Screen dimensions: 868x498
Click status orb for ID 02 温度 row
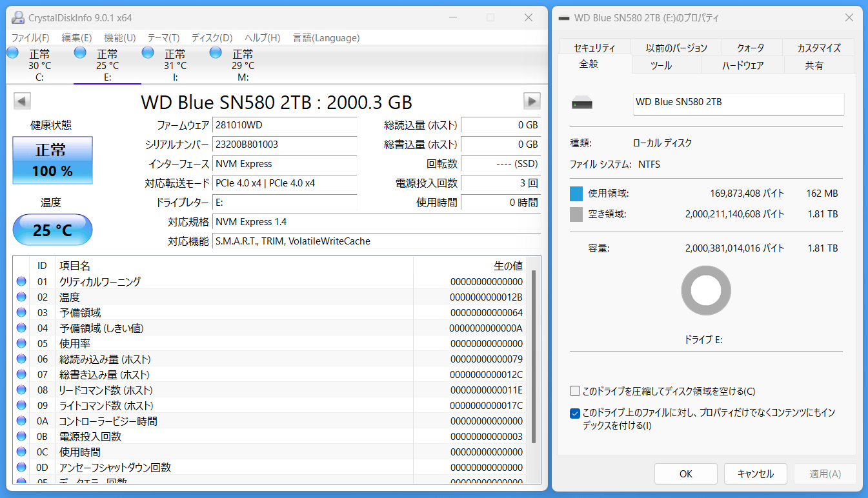point(21,297)
